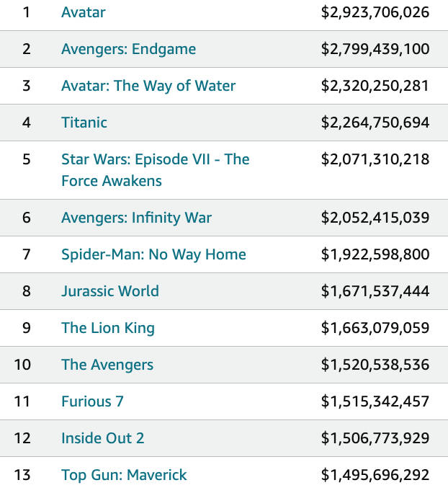448x493 pixels.
Task: Click the $1,506,773,929 gross amount
Action: pyautogui.click(x=375, y=438)
